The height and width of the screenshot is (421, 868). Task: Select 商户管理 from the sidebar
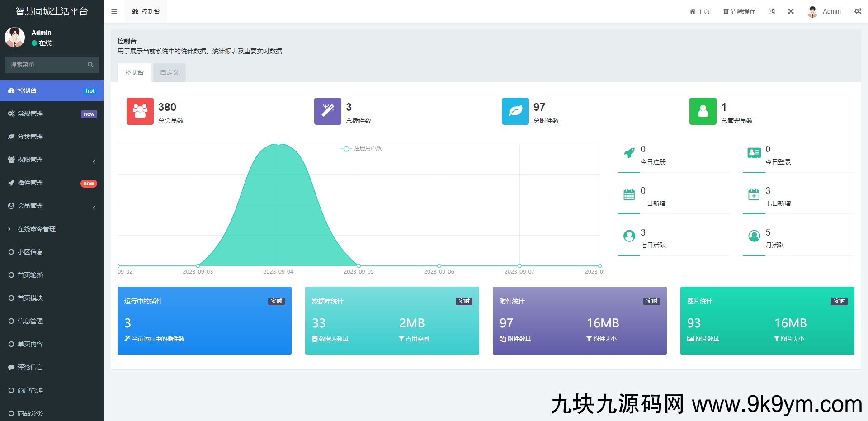pyautogui.click(x=30, y=390)
